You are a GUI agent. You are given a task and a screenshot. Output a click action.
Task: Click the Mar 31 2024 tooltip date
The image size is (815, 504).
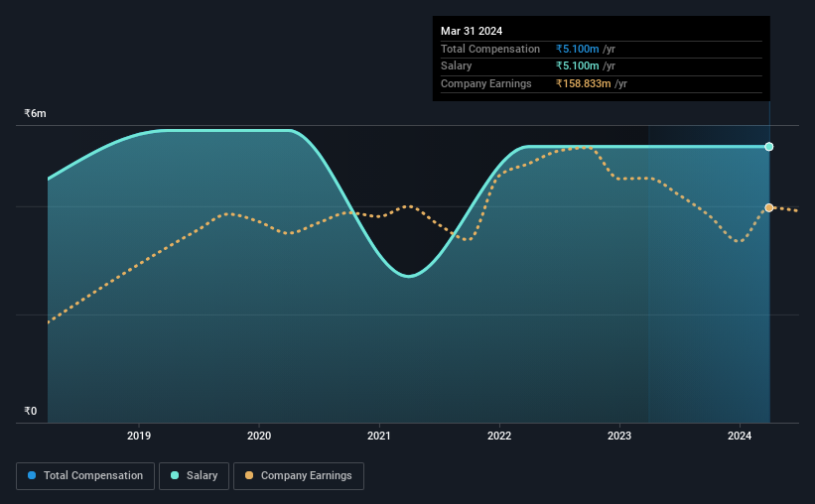pos(472,31)
